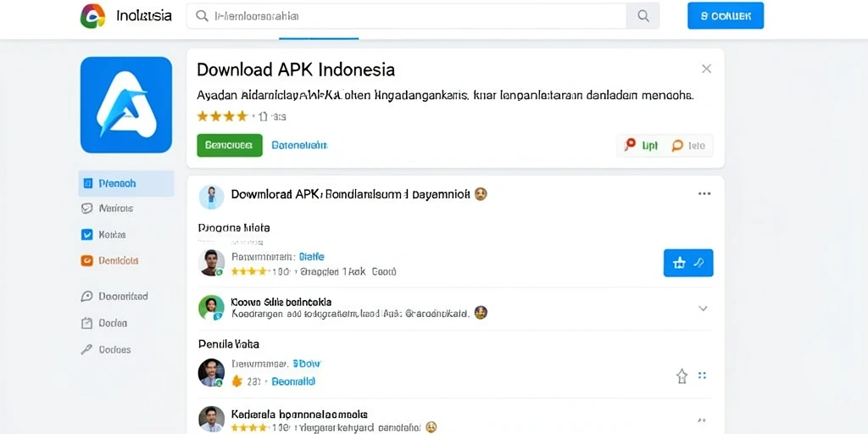Click the avatar with green background

coord(211,308)
